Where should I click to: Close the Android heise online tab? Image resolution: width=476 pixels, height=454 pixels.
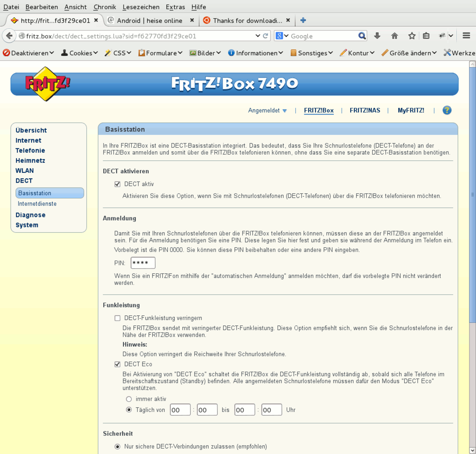[x=192, y=20]
